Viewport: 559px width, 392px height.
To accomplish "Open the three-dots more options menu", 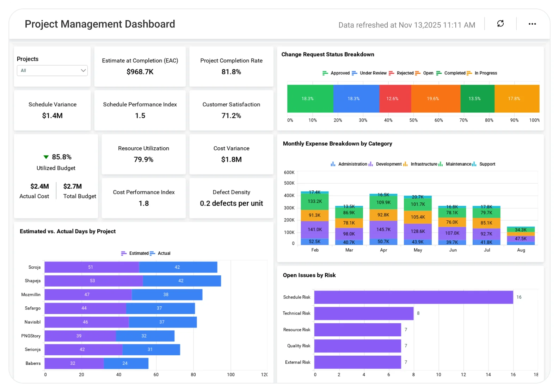I will [532, 24].
